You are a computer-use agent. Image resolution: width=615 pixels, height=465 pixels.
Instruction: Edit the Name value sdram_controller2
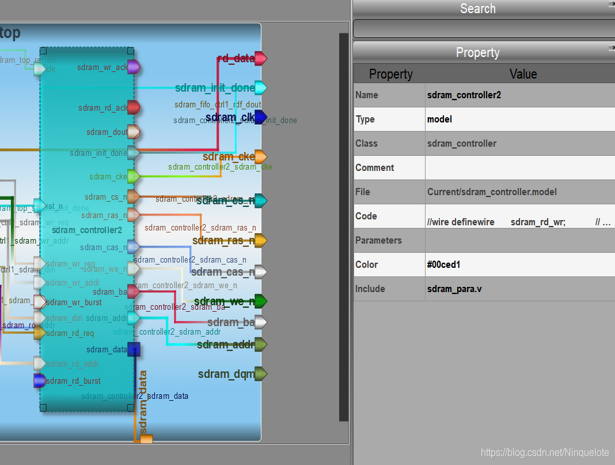[x=519, y=95]
